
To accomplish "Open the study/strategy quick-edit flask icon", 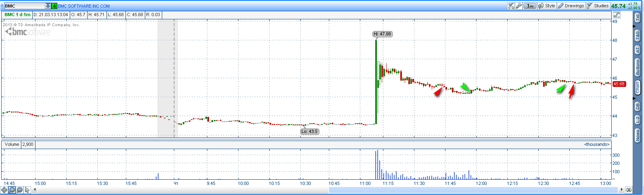I will point(511,6).
